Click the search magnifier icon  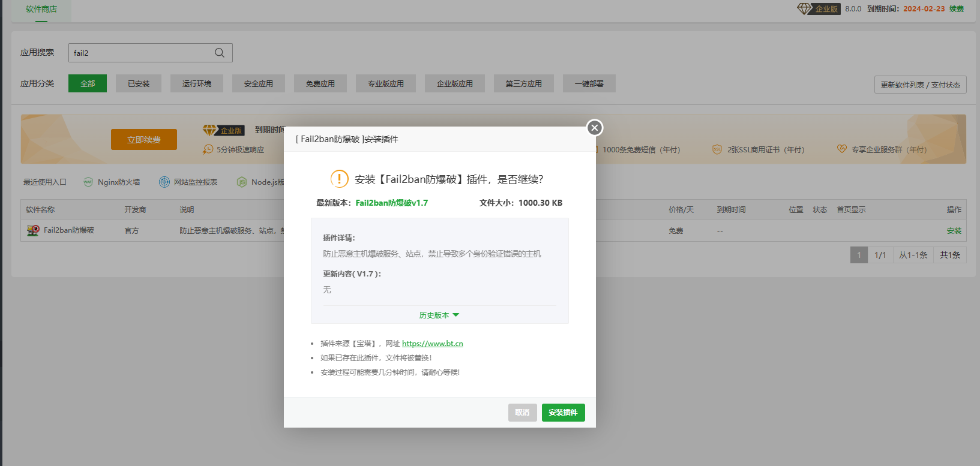click(220, 53)
